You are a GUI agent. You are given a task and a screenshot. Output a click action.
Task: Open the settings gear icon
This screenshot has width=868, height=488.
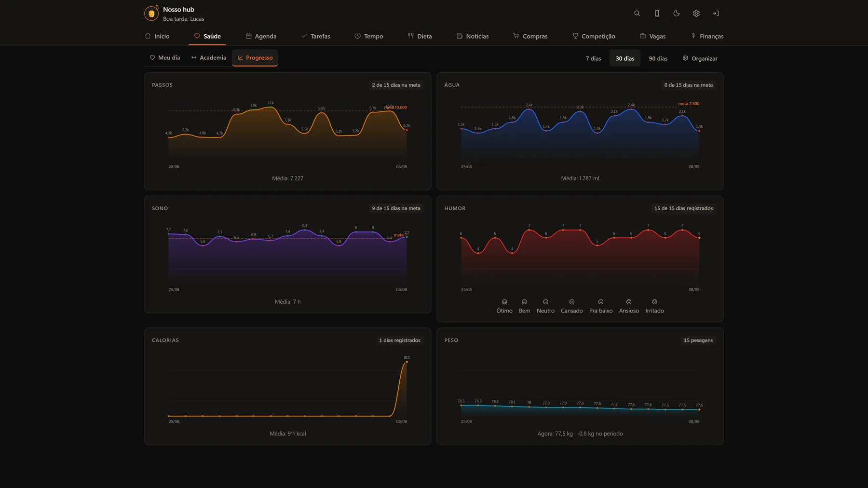pyautogui.click(x=696, y=14)
